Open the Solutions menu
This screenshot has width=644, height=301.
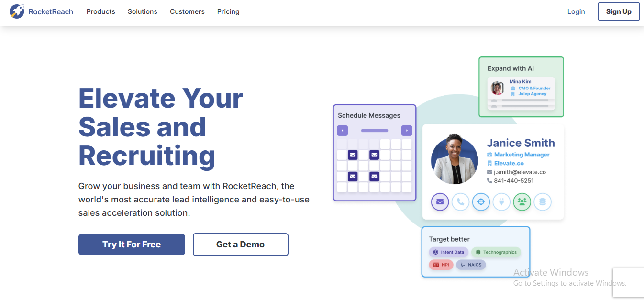click(x=143, y=11)
